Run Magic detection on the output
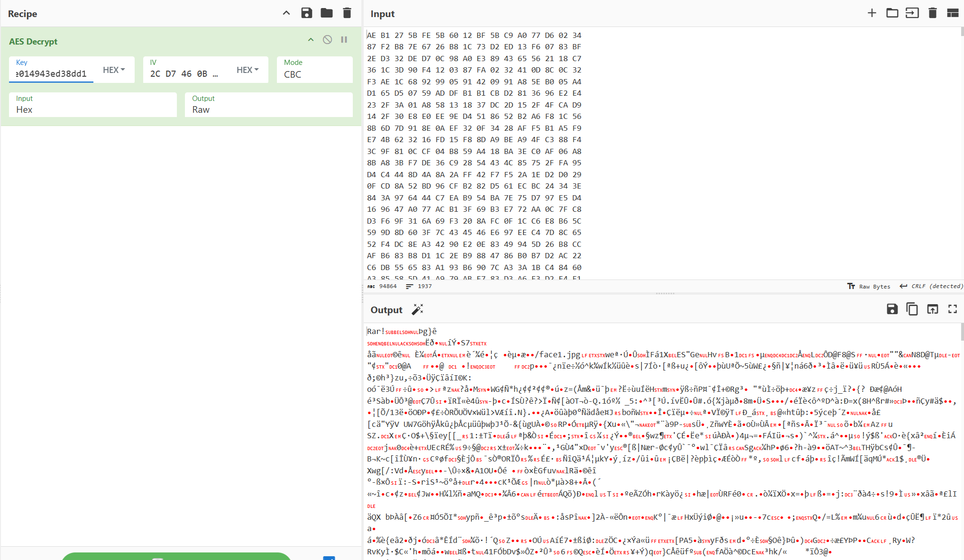The image size is (964, 560). pyautogui.click(x=417, y=309)
